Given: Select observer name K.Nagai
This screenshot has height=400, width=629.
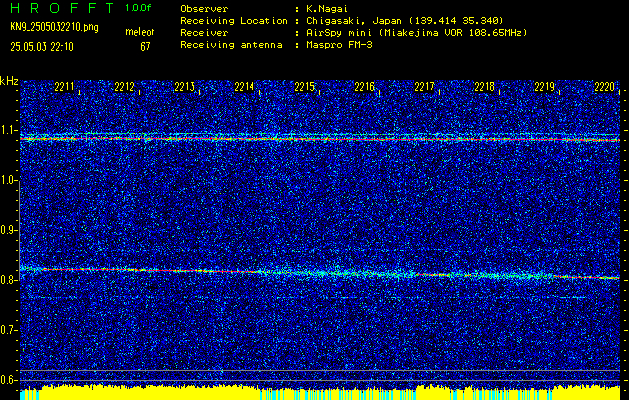Looking at the screenshot, I should tap(326, 8).
